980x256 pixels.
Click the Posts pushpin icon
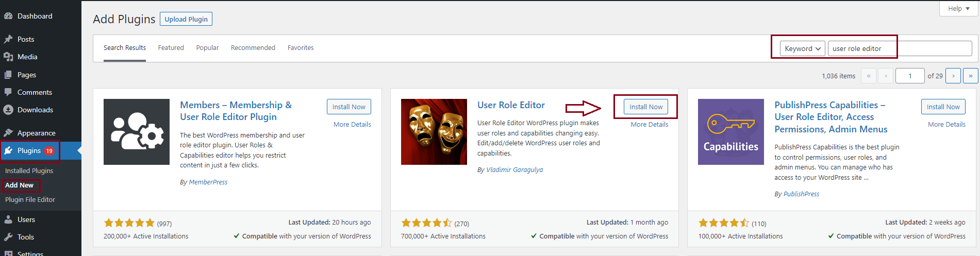(8, 39)
